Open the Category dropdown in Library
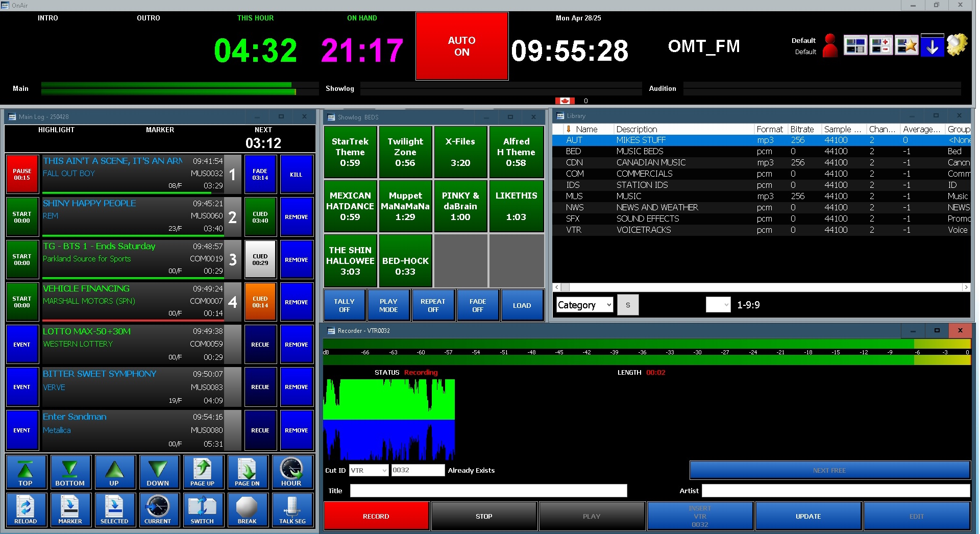 coord(584,305)
